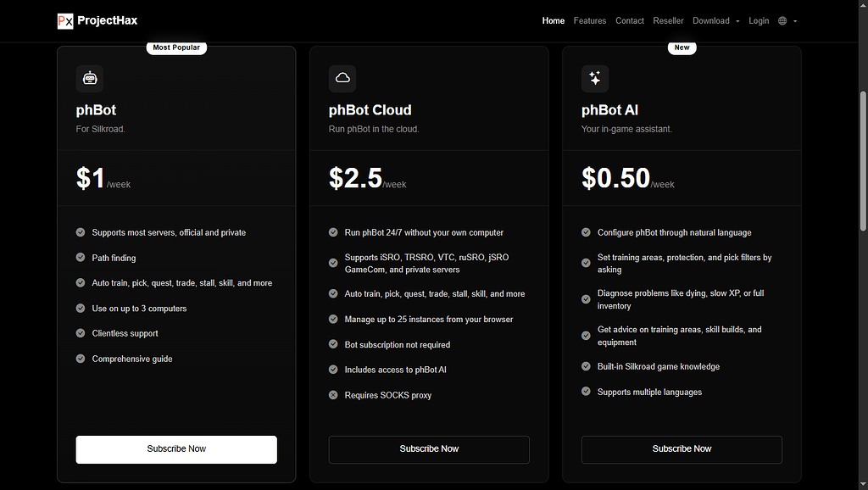The image size is (868, 490).
Task: Subscribe Now to phBot AI plan
Action: click(682, 449)
